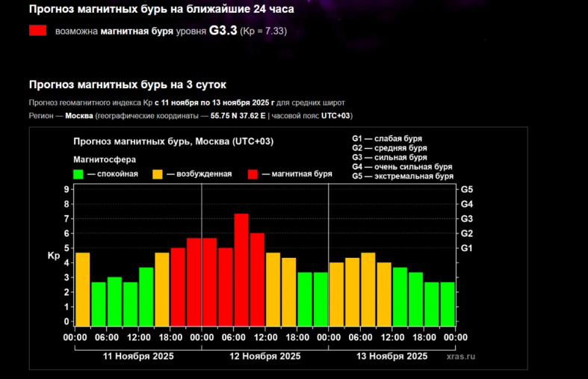Screen dimensions: 588x379
Task: Click the '11 Ноября 2025' date label
Action: pos(138,357)
